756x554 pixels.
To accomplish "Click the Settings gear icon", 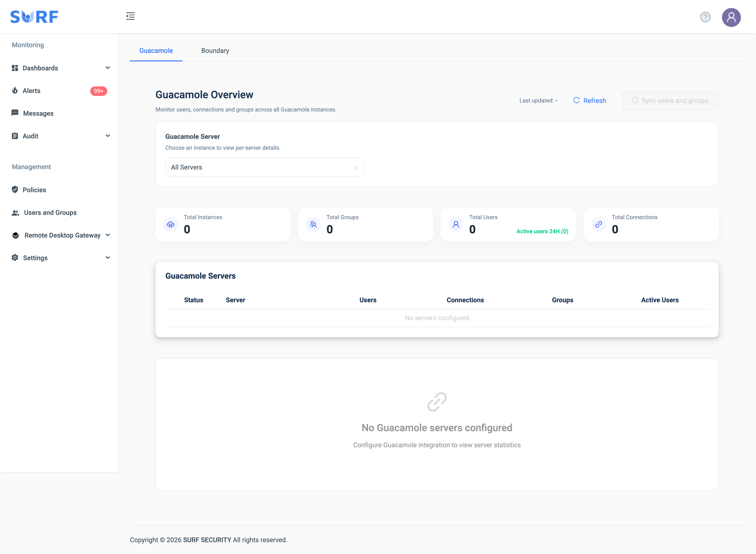I will (15, 258).
